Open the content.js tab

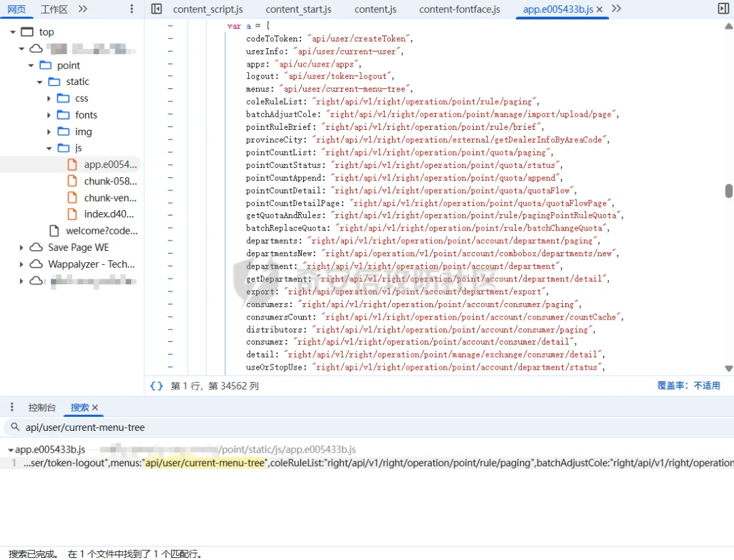(x=375, y=10)
